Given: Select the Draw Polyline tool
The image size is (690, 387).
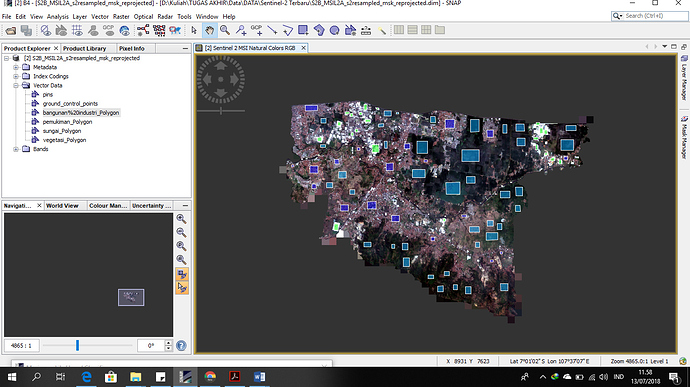Looking at the screenshot, I should point(288,30).
